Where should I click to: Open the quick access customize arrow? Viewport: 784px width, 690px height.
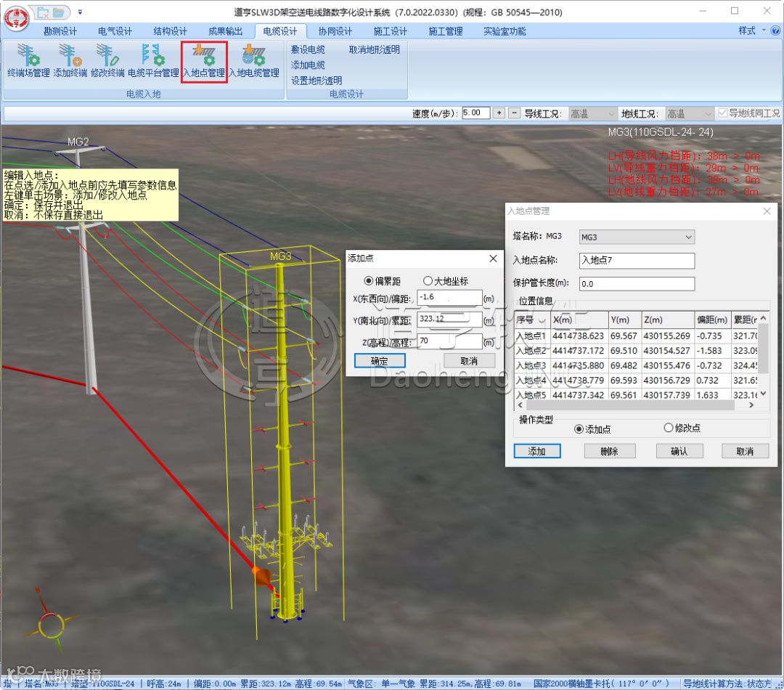80,12
